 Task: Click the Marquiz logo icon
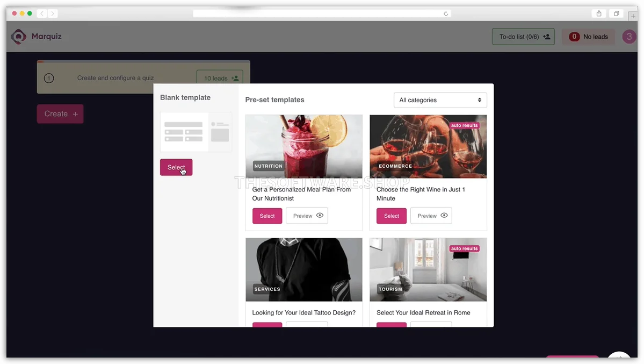tap(18, 37)
